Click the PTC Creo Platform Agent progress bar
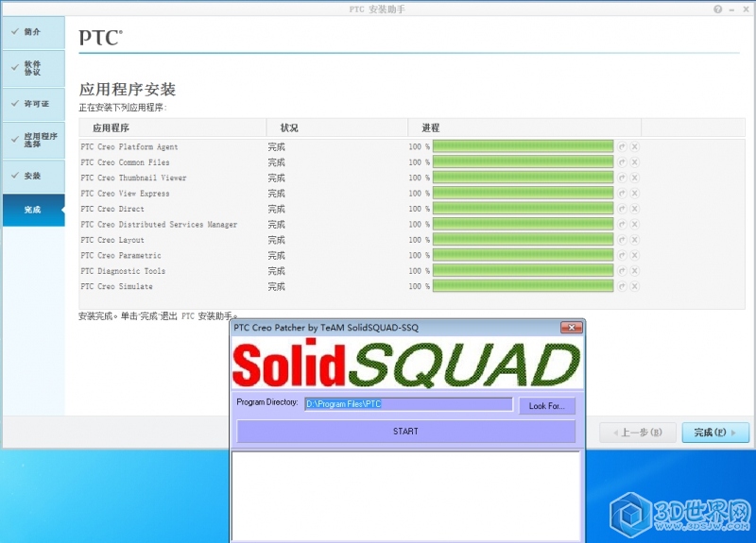This screenshot has height=543, width=756. [524, 146]
